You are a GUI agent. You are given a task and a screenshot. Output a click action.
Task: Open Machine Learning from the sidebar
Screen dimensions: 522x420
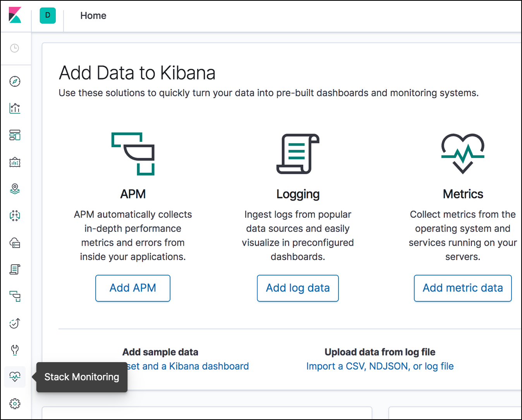14,216
